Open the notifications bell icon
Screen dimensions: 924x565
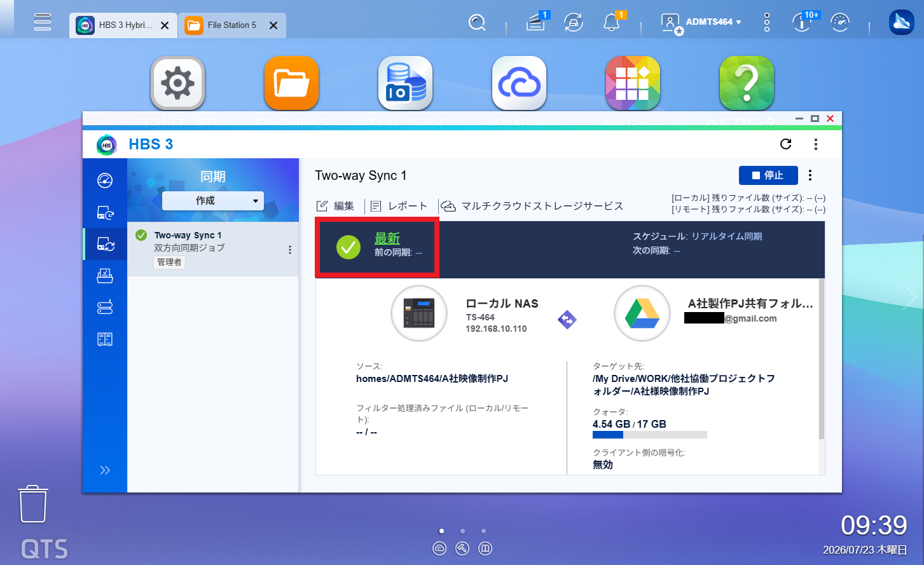612,23
